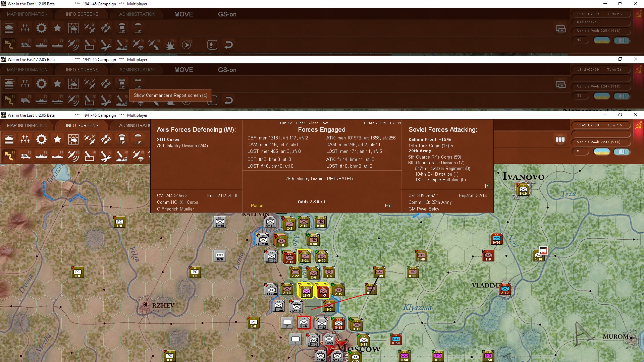
Task: Open victory star icon in front window
Action: click(x=57, y=139)
